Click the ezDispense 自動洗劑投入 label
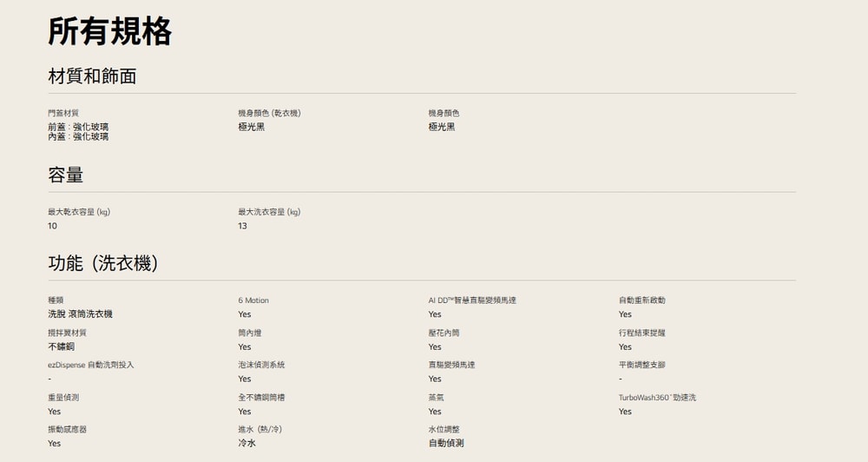Image resolution: width=868 pixels, height=462 pixels. pyautogui.click(x=91, y=366)
